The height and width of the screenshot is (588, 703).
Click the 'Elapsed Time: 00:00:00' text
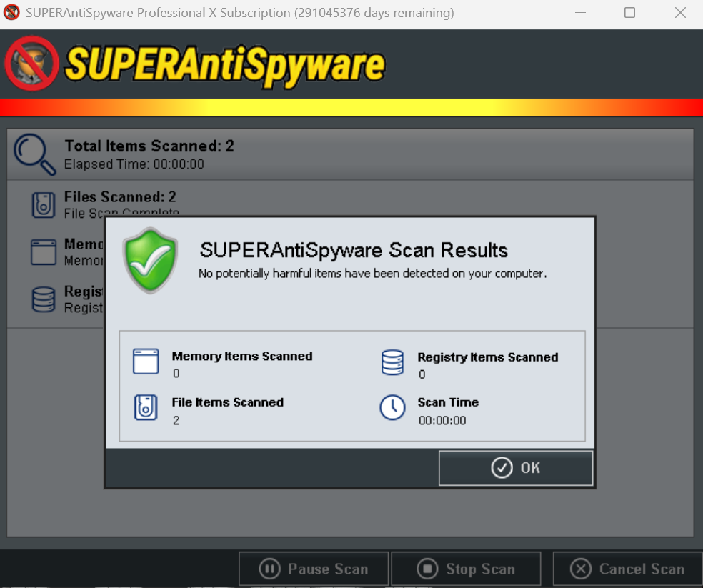[x=134, y=164]
